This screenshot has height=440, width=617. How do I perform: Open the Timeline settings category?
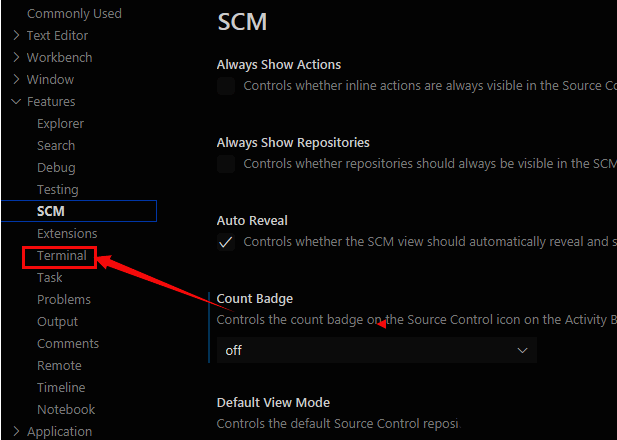tap(61, 388)
